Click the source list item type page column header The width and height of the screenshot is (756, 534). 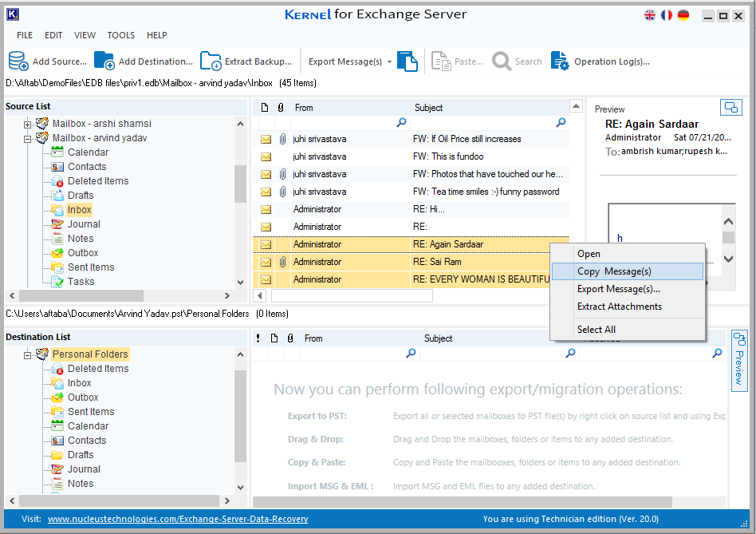(264, 108)
